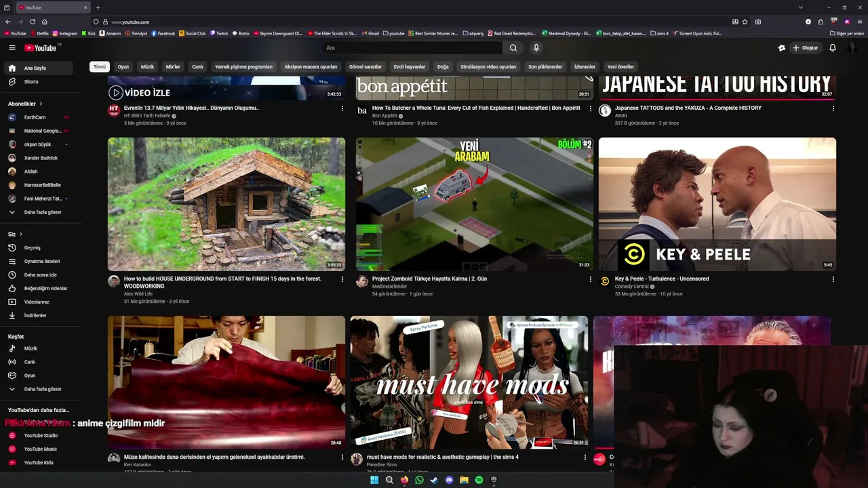Open a new browser tab
Image resolution: width=868 pixels, height=488 pixels.
98,7
